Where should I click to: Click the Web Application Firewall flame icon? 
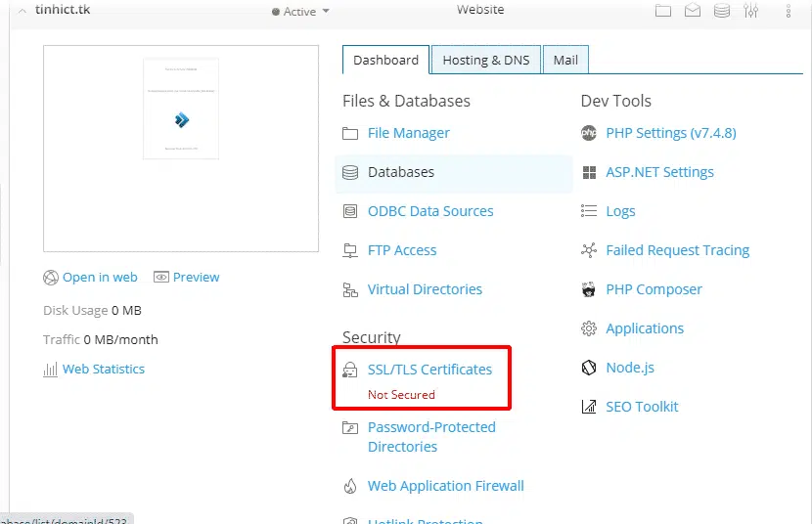(350, 486)
